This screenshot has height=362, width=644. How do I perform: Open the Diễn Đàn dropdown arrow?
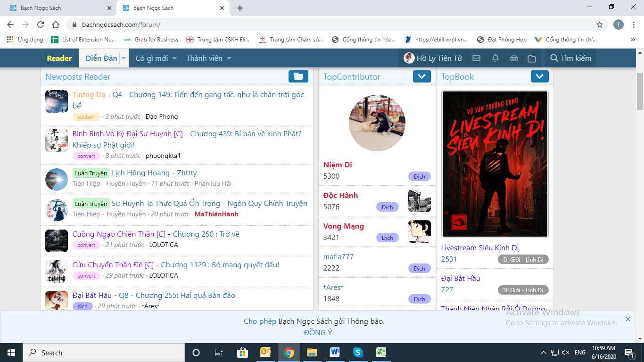point(124,58)
